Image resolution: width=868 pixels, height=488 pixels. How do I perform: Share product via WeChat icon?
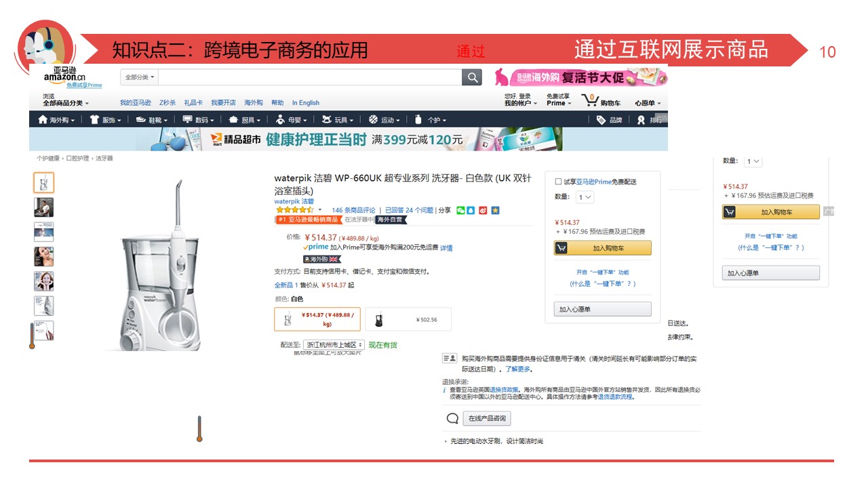(x=461, y=210)
